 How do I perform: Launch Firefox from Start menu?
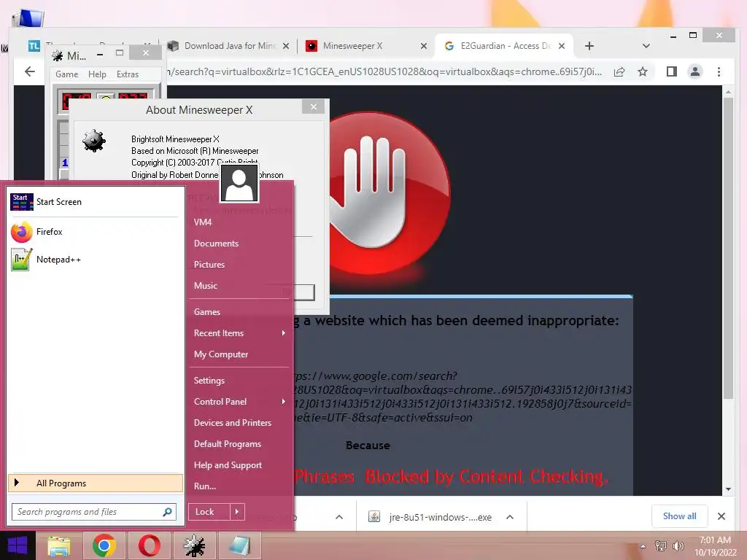21,232
